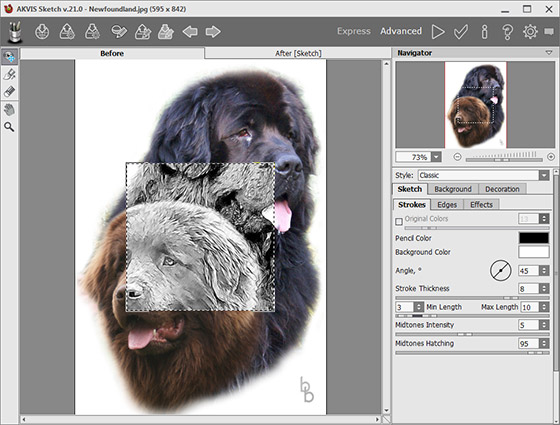560x425 pixels.
Task: Collapse the Navigator panel with its arrow
Action: pyautogui.click(x=549, y=53)
